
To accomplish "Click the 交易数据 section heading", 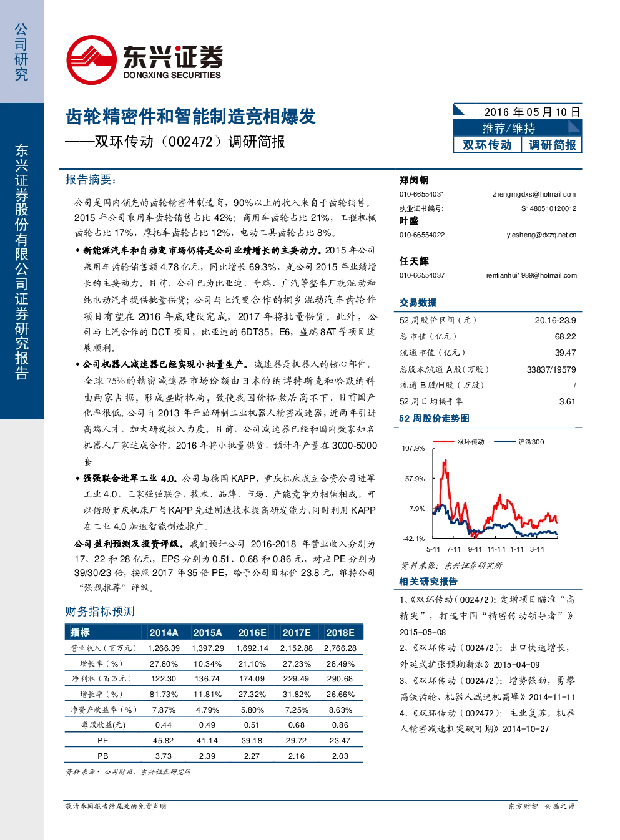I will (418, 303).
